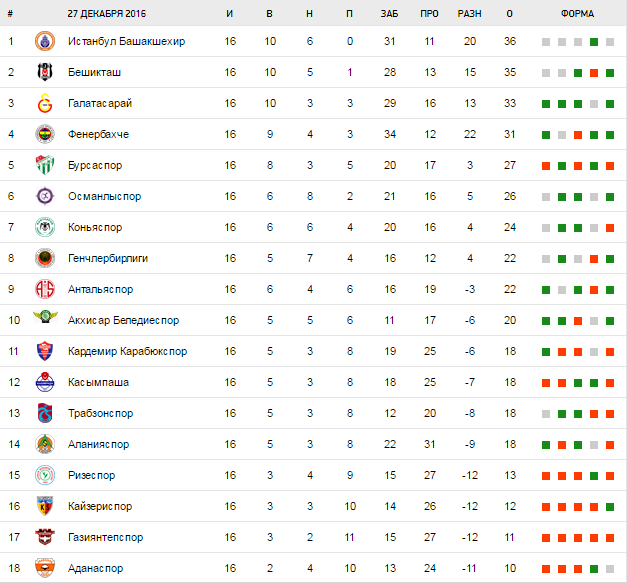The height and width of the screenshot is (583, 627).
Task: Open the Коньяспор team page
Action: [95, 228]
